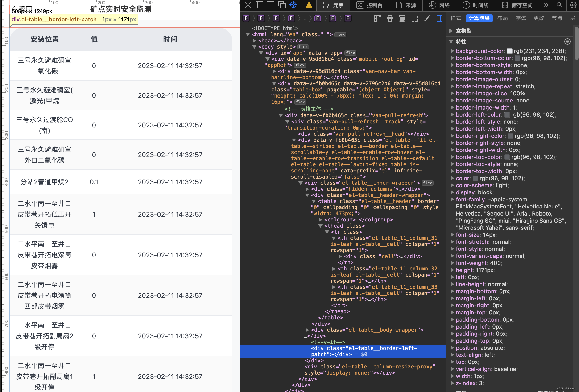The width and height of the screenshot is (579, 392).
Task: Open Web Inspector settings gear
Action: [x=573, y=5]
